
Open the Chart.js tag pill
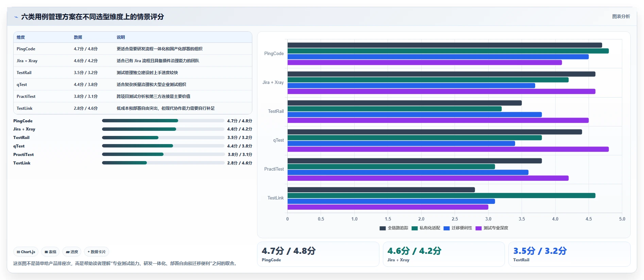(x=26, y=252)
